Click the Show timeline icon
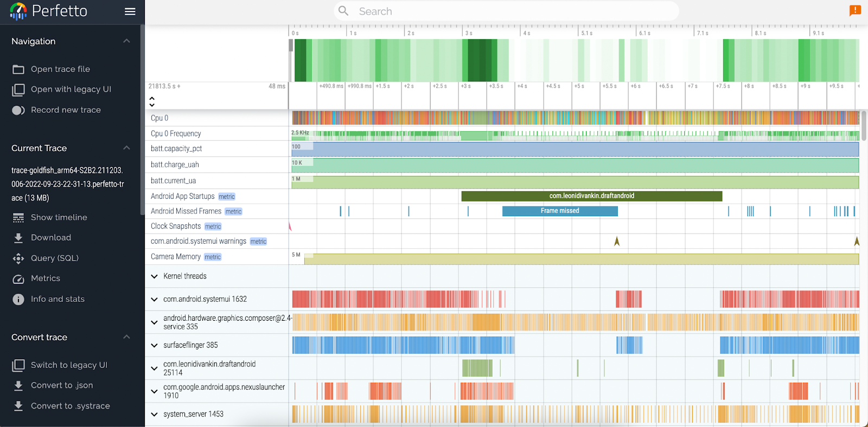 coord(18,218)
